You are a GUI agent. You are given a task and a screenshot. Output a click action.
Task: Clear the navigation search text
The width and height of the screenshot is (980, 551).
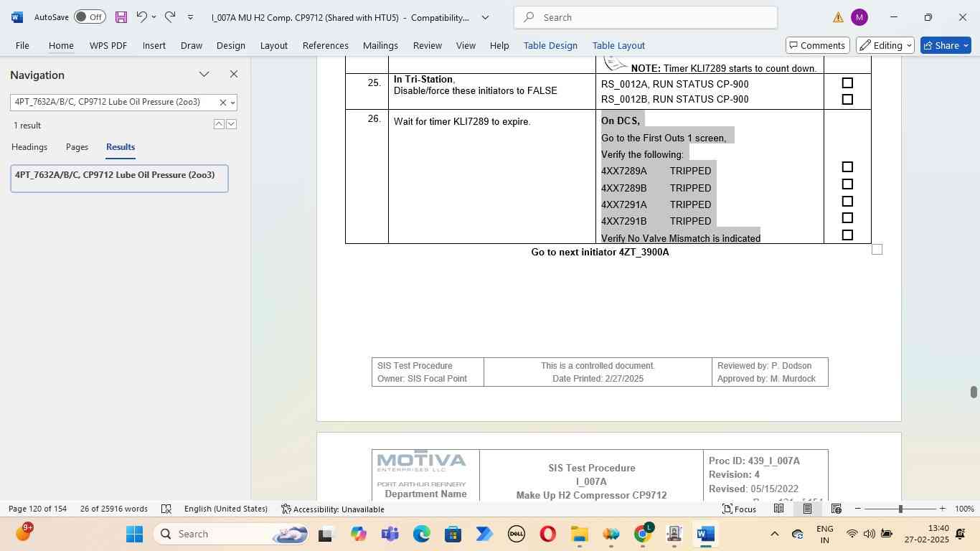click(x=222, y=103)
